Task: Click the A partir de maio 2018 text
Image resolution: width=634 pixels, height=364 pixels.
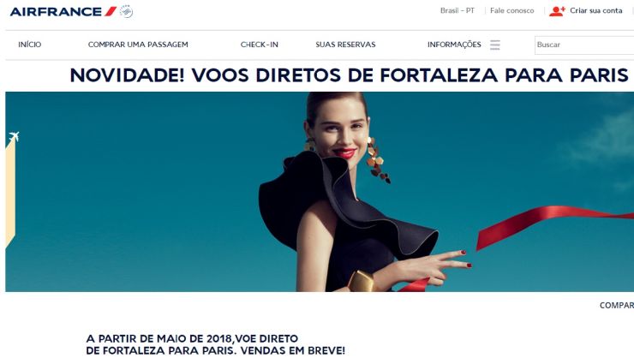Action: (x=216, y=344)
